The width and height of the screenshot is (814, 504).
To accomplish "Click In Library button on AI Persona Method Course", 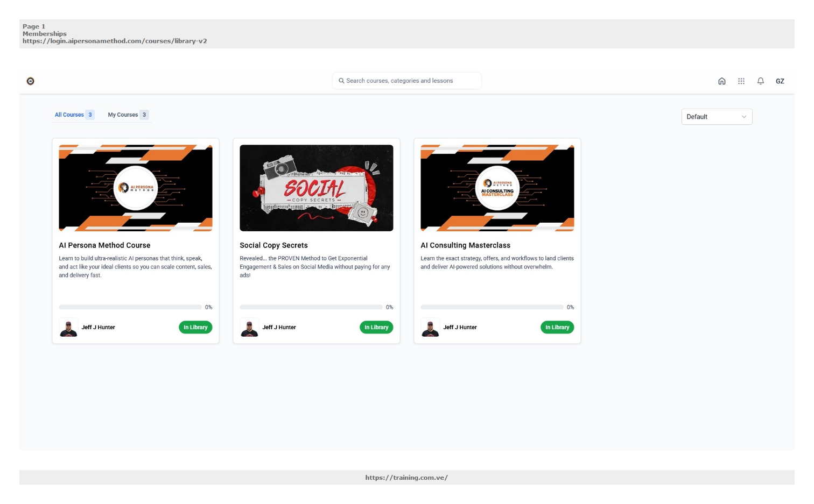I will click(x=195, y=327).
